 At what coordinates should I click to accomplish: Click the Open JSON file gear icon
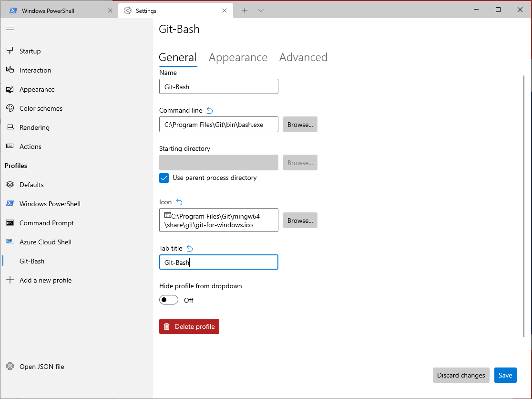coord(10,367)
